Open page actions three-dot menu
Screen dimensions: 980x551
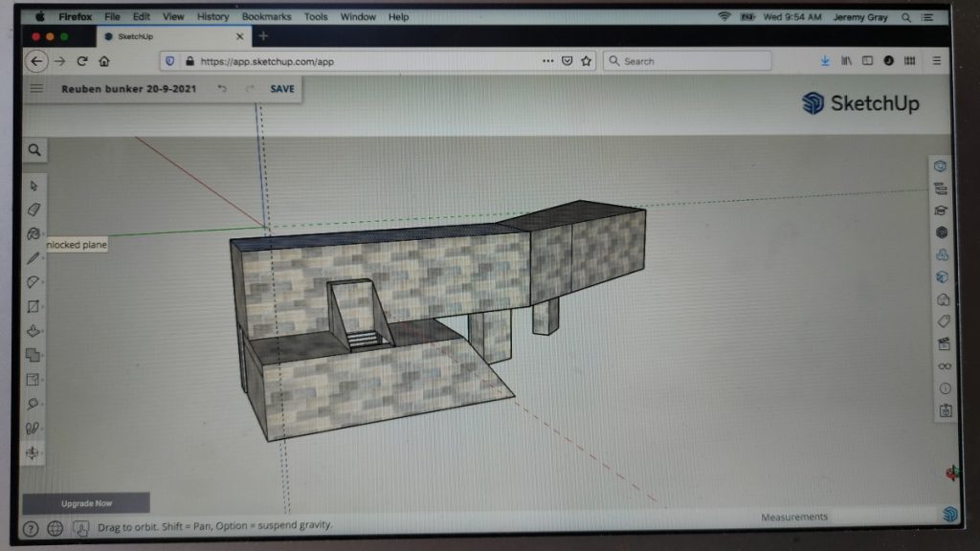pos(547,61)
